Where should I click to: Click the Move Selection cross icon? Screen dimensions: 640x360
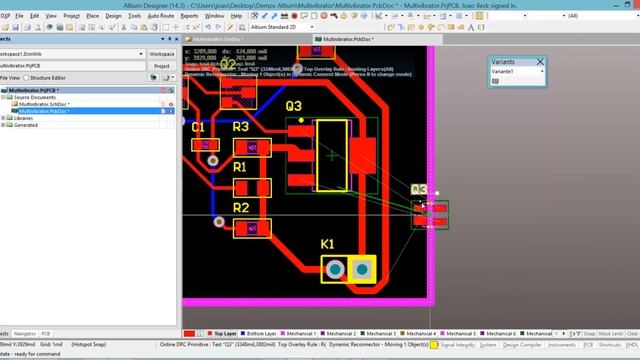[176, 27]
